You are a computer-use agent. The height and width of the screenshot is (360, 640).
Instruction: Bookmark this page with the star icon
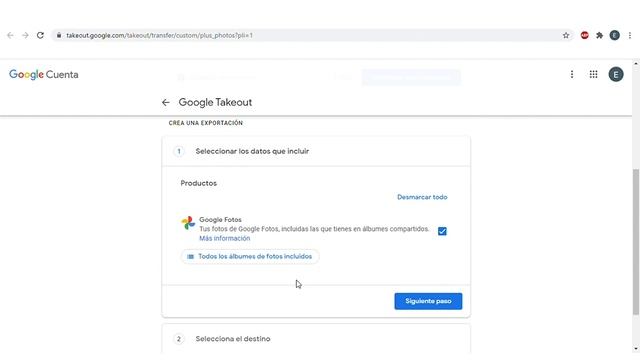point(566,36)
